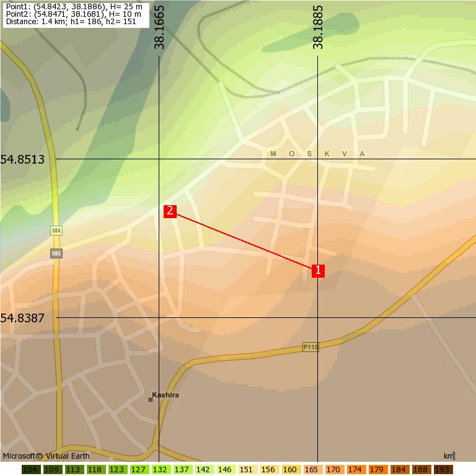Viewport: 476px width, 476px height.
Task: Click the M6 highway shield
Action: pyautogui.click(x=56, y=253)
